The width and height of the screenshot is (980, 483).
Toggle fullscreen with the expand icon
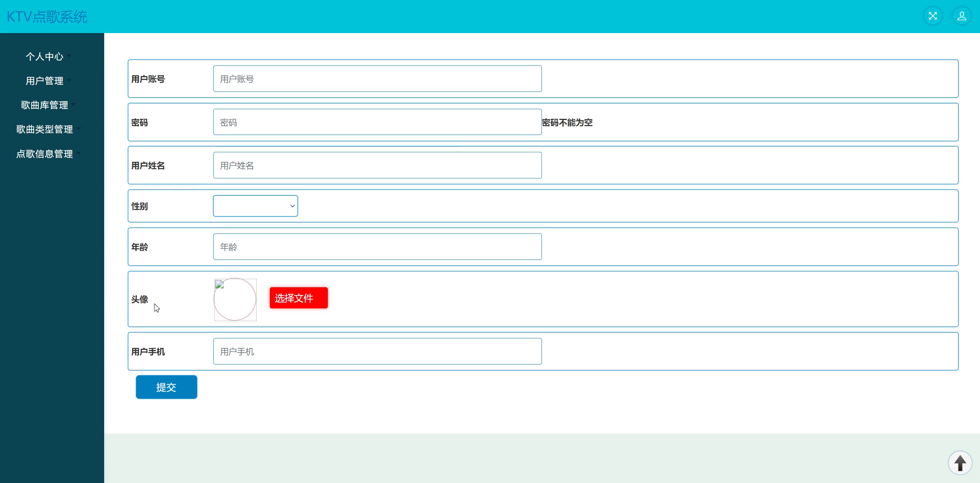[933, 16]
